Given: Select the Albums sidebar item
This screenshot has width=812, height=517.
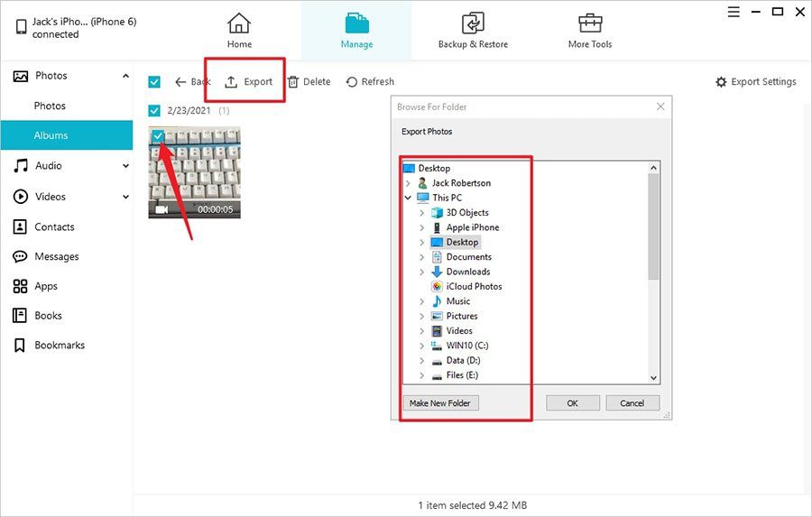Looking at the screenshot, I should (66, 135).
